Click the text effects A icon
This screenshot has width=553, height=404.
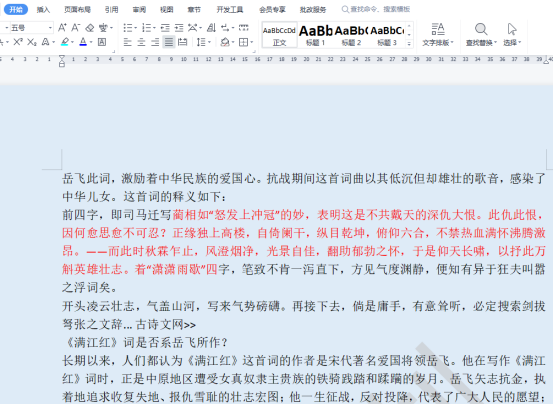coord(45,42)
